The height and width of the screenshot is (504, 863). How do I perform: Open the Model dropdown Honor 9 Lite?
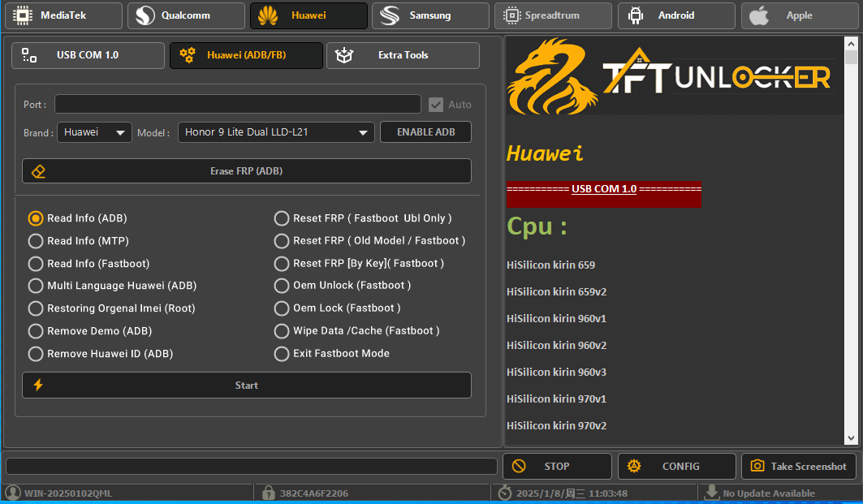[x=276, y=132]
